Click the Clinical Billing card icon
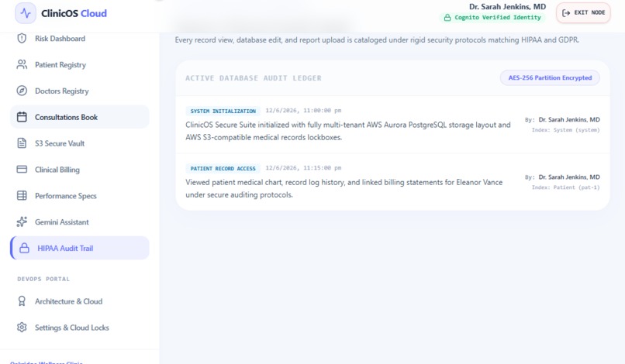The image size is (625, 364). click(22, 170)
